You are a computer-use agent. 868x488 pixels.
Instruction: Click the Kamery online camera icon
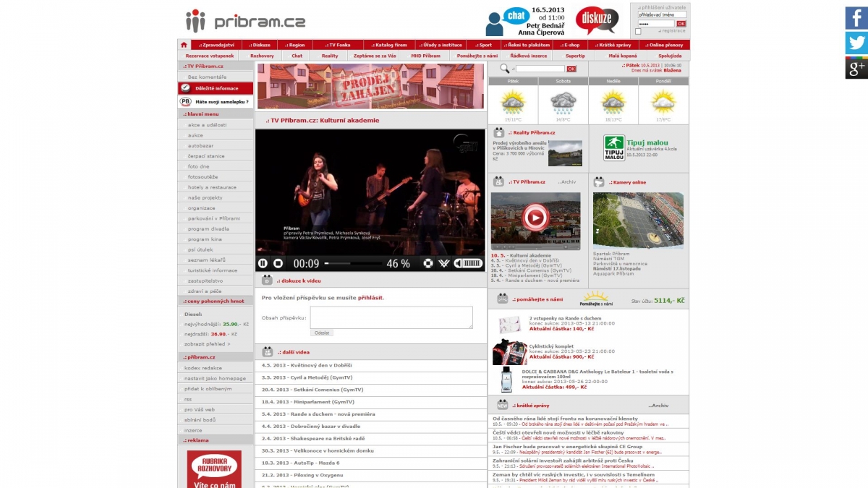click(599, 181)
